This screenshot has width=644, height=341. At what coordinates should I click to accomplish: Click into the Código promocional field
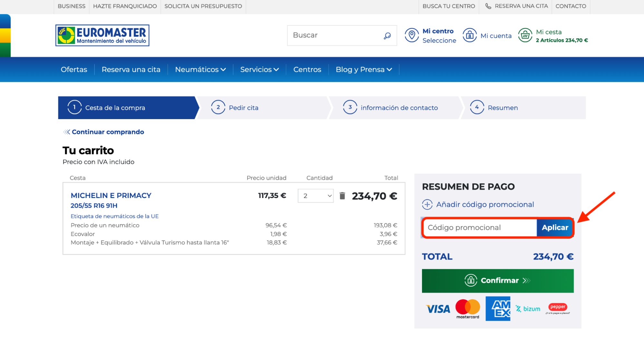click(x=480, y=228)
